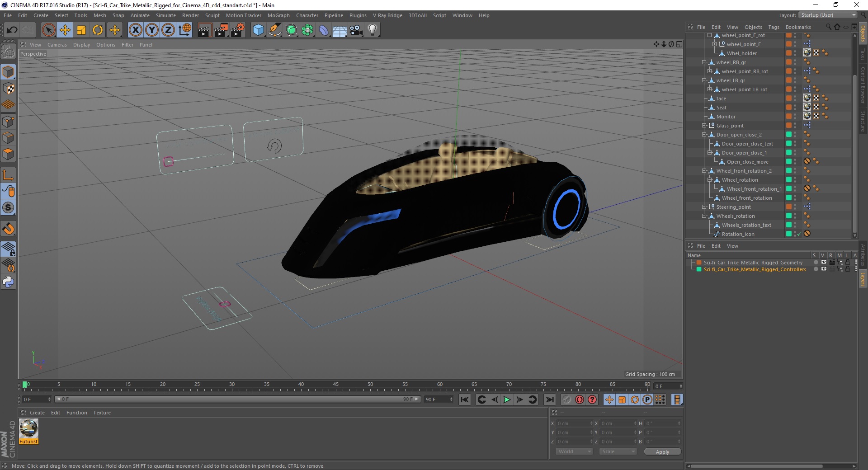Screen dimensions: 868x470
Task: Click the Controllers layer color swatch
Action: point(699,269)
